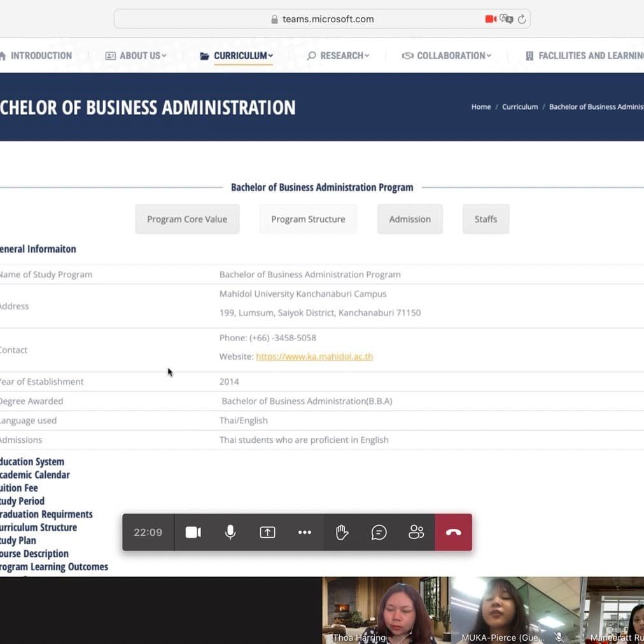Click the teams.microsoft.com address field
The height and width of the screenshot is (644, 644).
tap(328, 19)
